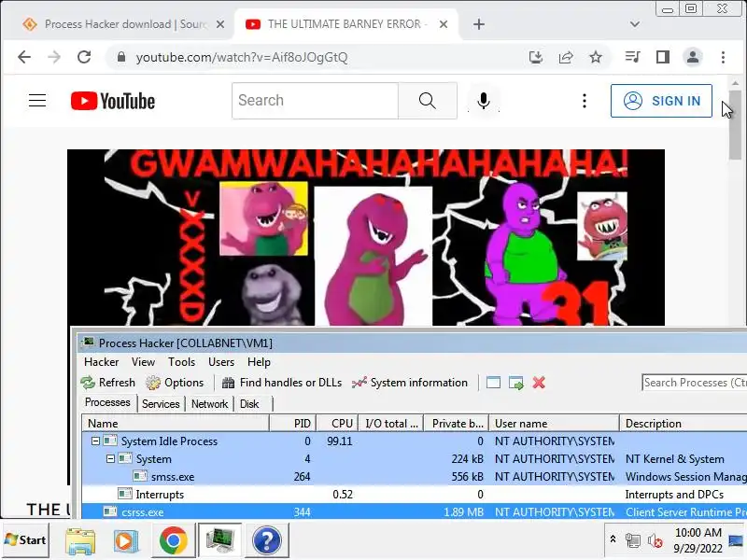The height and width of the screenshot is (560, 747).
Task: Click the voice search microphone icon
Action: coord(483,101)
